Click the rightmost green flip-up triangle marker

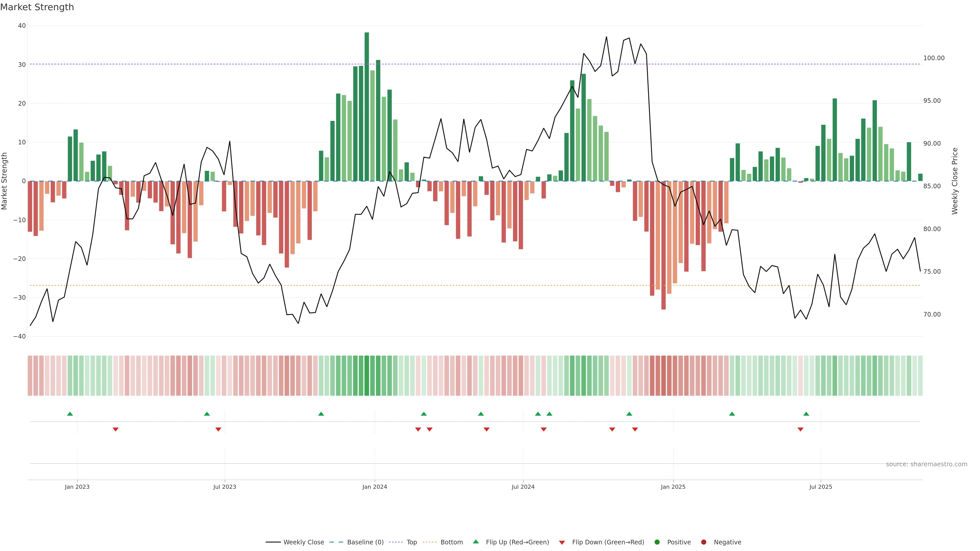pyautogui.click(x=806, y=414)
